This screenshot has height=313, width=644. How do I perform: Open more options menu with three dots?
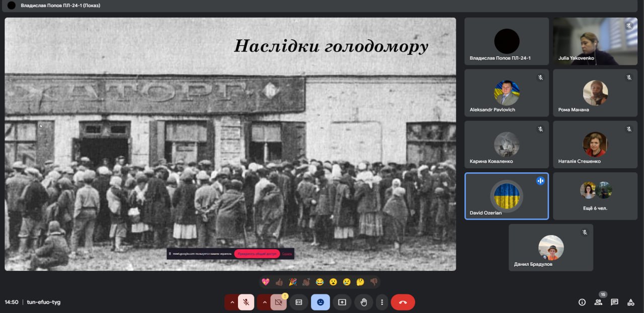(382, 302)
